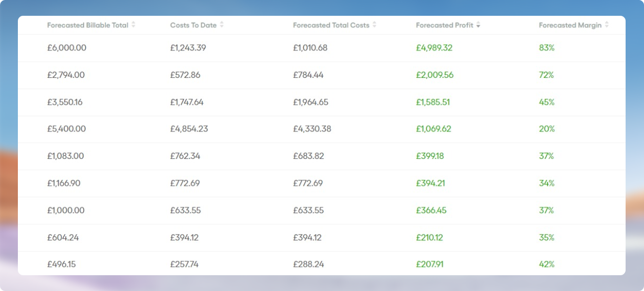Select the £2,794.00 billable total cell

click(x=66, y=75)
